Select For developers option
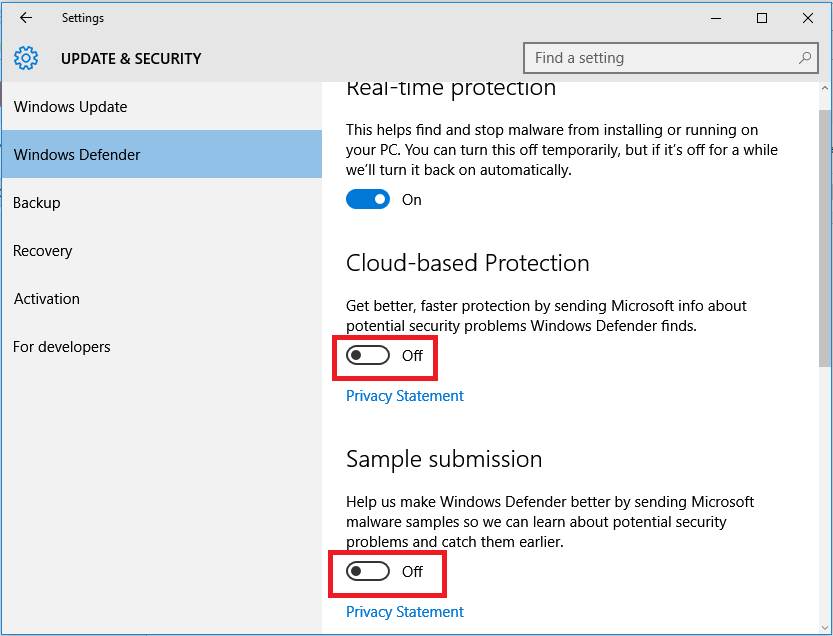The width and height of the screenshot is (833, 636). click(x=162, y=347)
